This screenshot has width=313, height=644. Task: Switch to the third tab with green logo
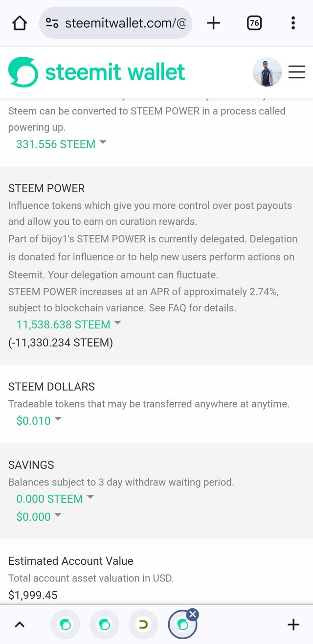(x=143, y=624)
